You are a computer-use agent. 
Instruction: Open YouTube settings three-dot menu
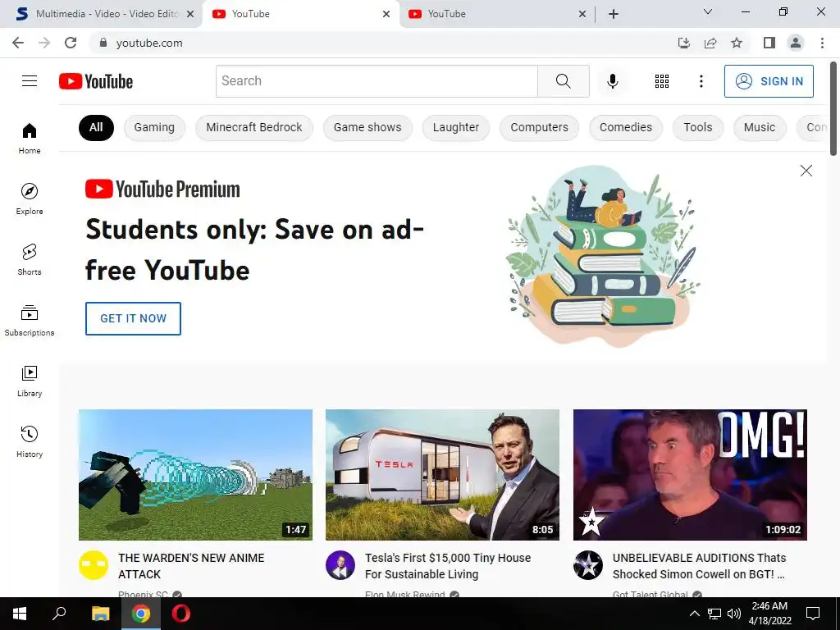701,81
